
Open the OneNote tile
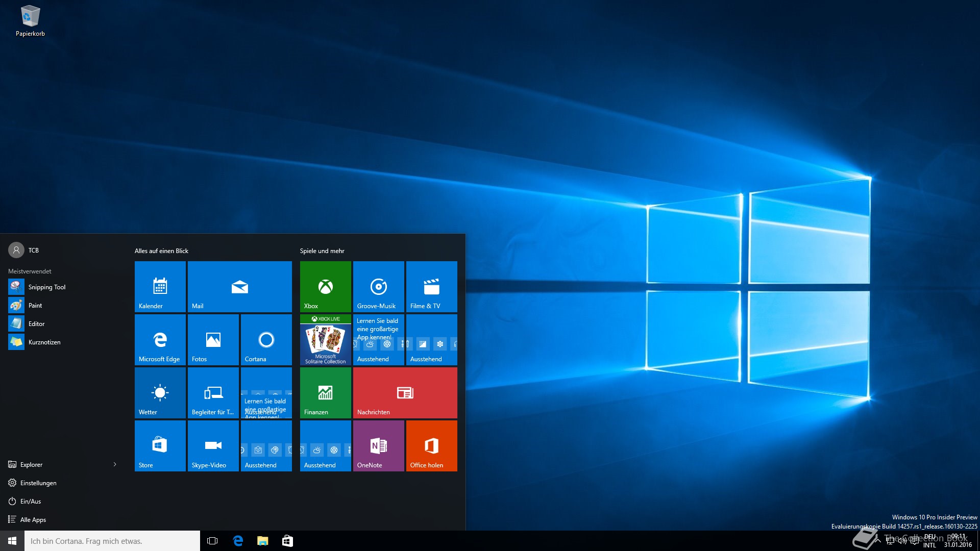378,445
